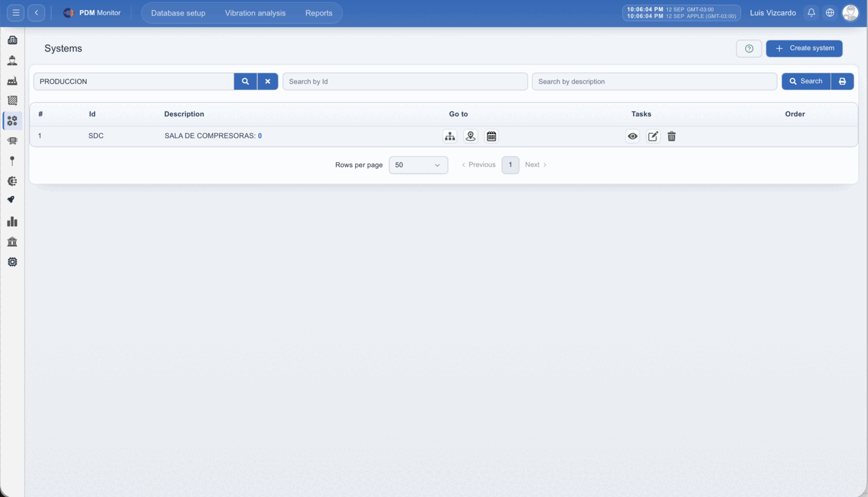Screen dimensions: 868x497
Task: Open the pin point icon in sidebar
Action: coord(12,161)
